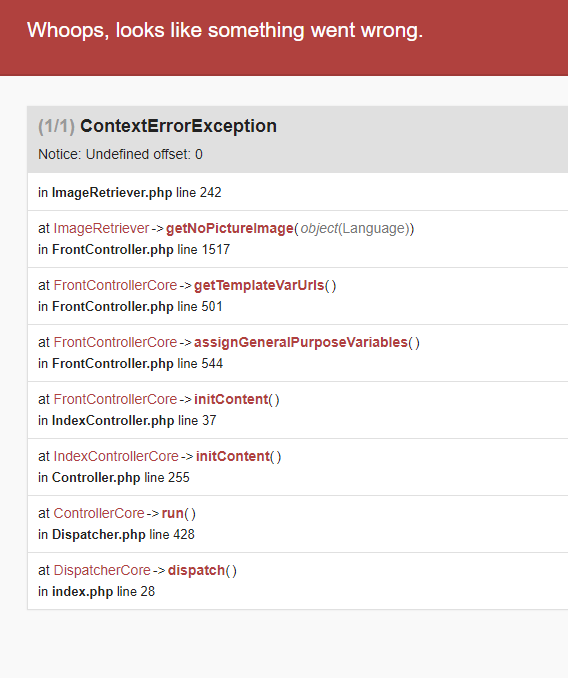The image size is (568, 678).
Task: Click the IndexController.php line 37 entry
Action: [127, 421]
